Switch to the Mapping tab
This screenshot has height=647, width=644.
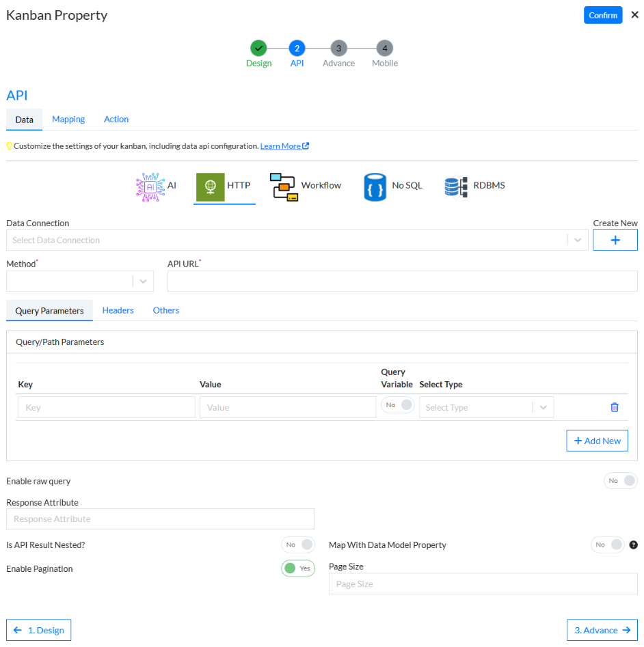click(68, 120)
